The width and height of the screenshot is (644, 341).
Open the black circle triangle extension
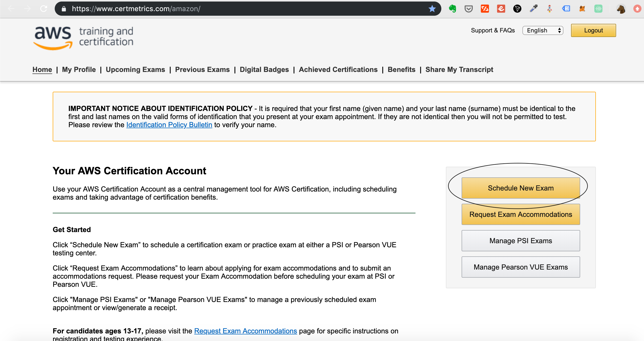coord(517,9)
